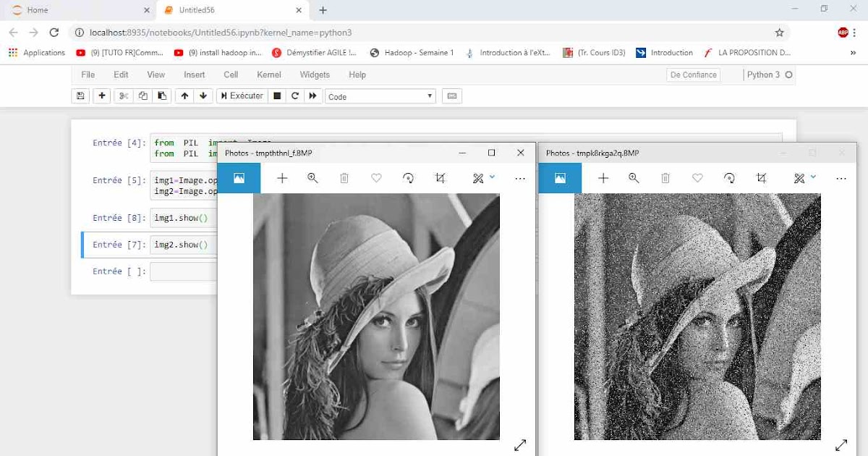This screenshot has height=456, width=868.
Task: Favorite the image in left Photos window
Action: pyautogui.click(x=376, y=178)
